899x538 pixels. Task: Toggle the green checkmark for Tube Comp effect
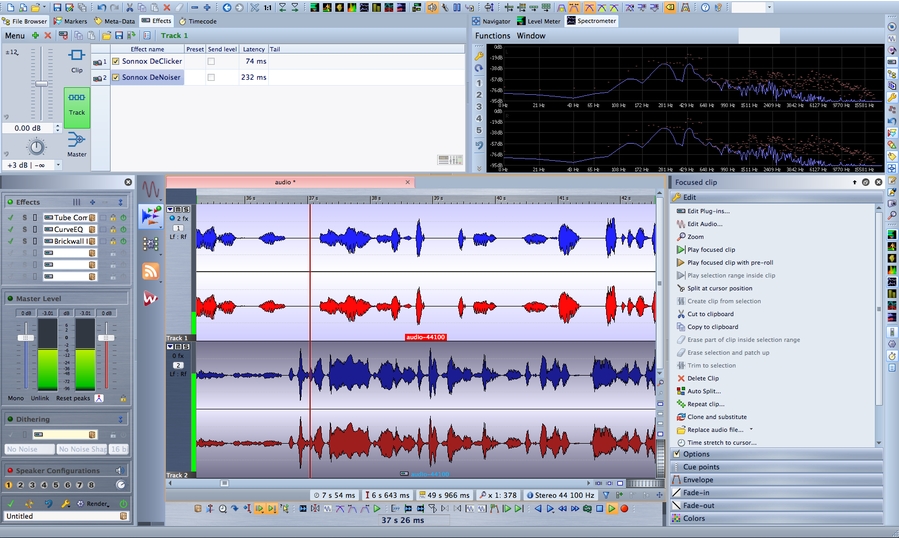10,217
